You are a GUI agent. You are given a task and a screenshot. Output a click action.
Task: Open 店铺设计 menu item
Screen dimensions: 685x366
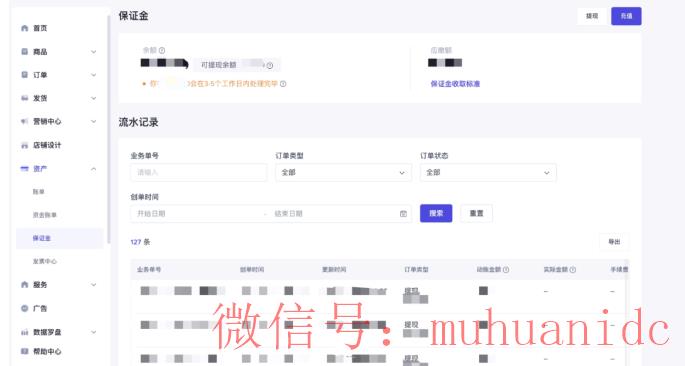tap(47, 145)
